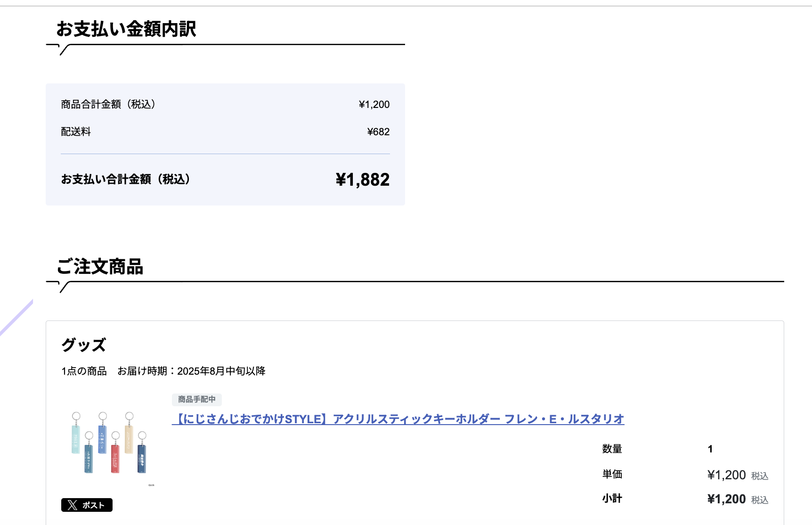
Task: Click the お支払い合計金額（税込） label
Action: [126, 180]
